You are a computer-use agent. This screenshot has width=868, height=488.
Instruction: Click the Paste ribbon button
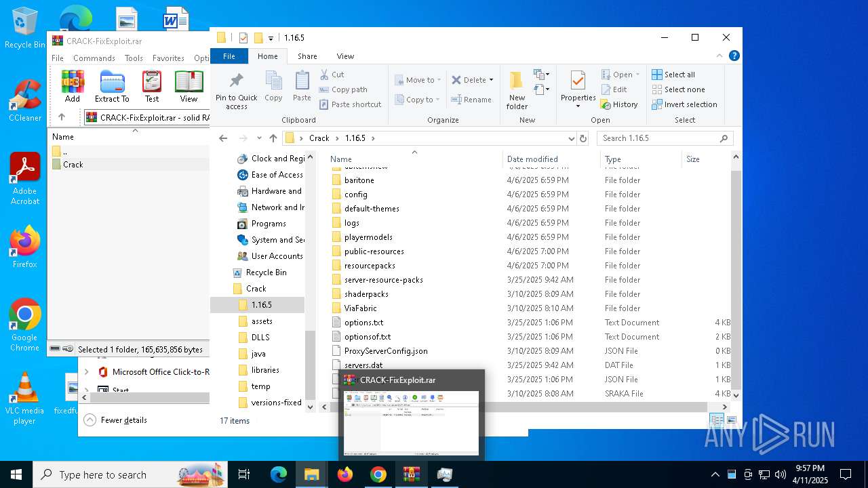pos(302,86)
